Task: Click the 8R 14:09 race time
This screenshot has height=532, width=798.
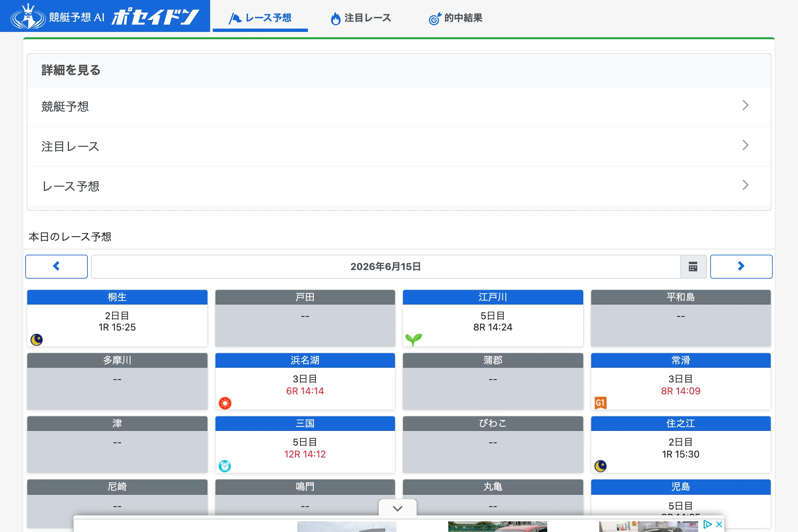Action: (681, 391)
